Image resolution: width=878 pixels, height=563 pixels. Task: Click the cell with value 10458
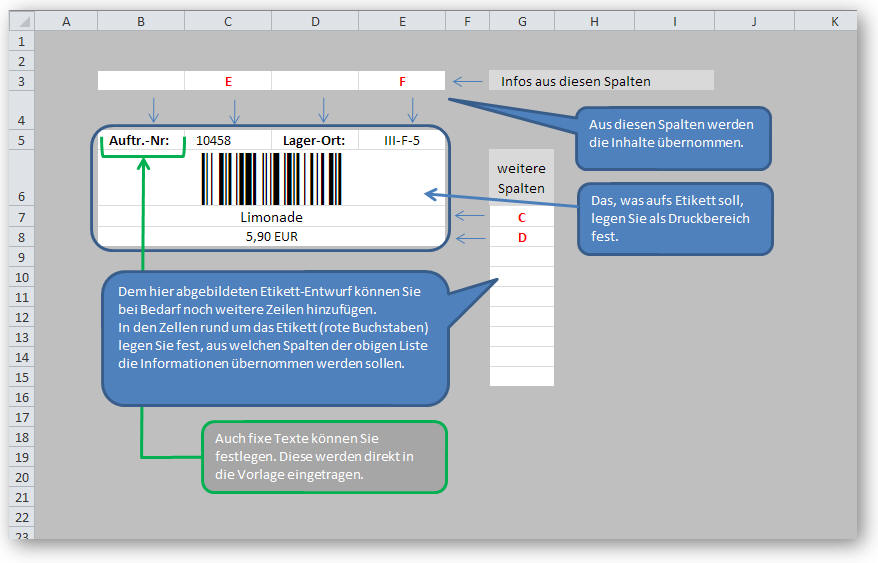[x=228, y=141]
